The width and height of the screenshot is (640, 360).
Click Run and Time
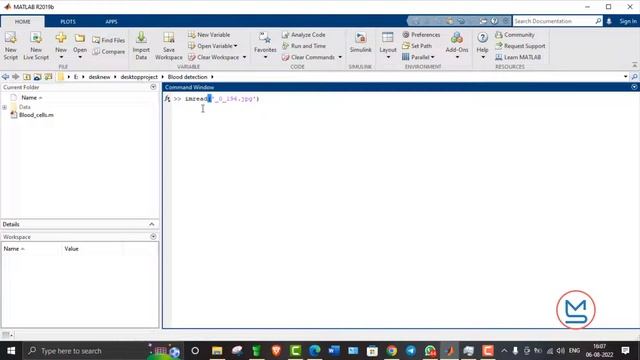(304, 46)
